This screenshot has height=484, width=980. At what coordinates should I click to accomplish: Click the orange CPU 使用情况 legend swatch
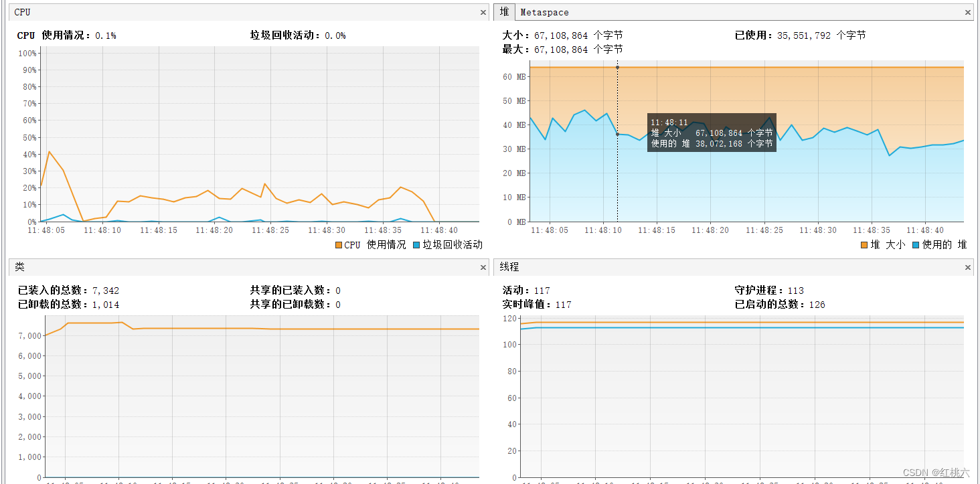point(339,245)
